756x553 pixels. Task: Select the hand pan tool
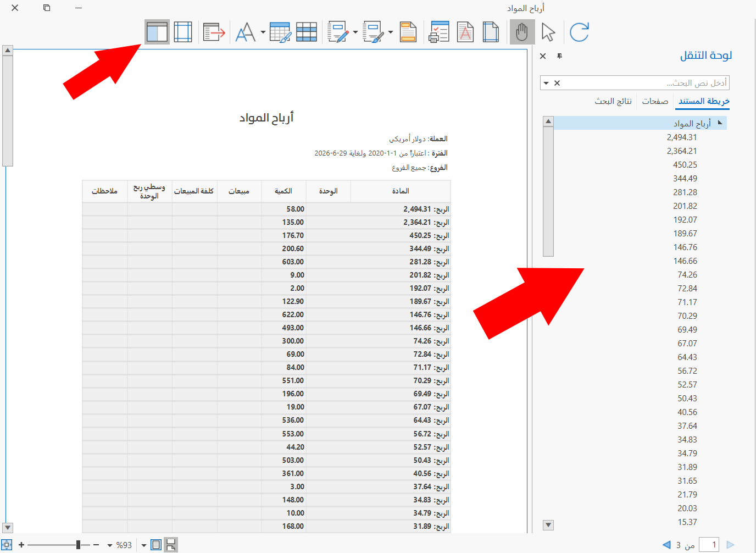pyautogui.click(x=522, y=32)
